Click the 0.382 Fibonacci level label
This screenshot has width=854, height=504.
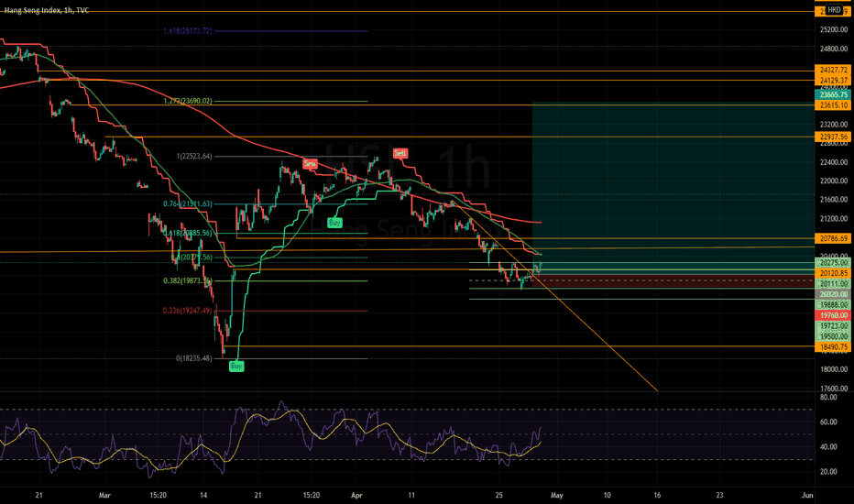(x=188, y=281)
